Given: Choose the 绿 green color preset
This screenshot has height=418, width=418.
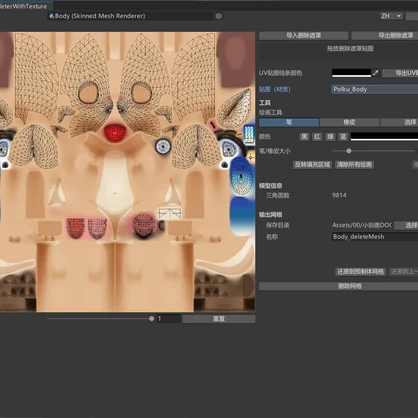Looking at the screenshot, I should coord(330,136).
